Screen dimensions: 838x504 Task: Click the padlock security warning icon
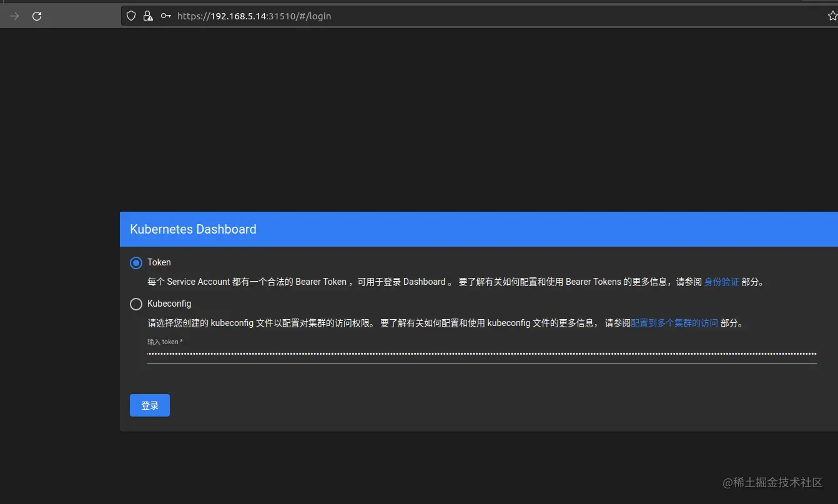tap(148, 16)
